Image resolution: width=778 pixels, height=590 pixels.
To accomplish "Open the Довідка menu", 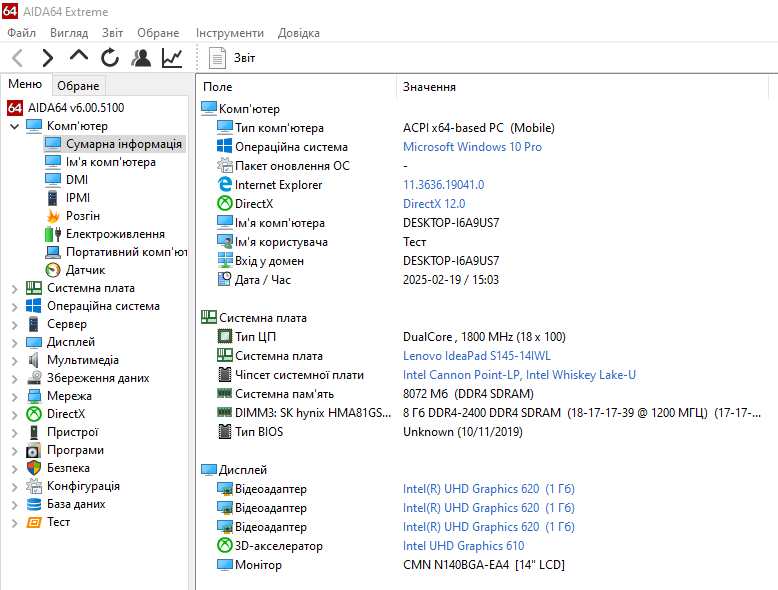I will (299, 33).
